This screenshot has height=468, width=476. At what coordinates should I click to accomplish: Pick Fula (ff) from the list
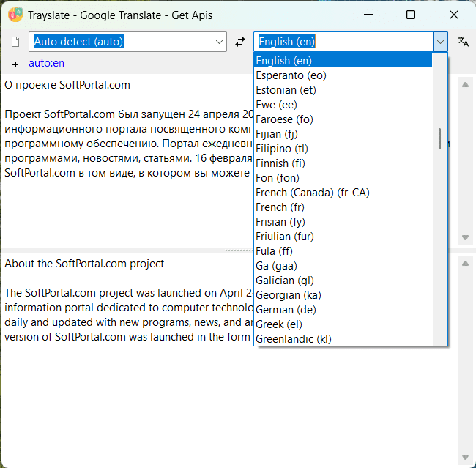click(343, 251)
